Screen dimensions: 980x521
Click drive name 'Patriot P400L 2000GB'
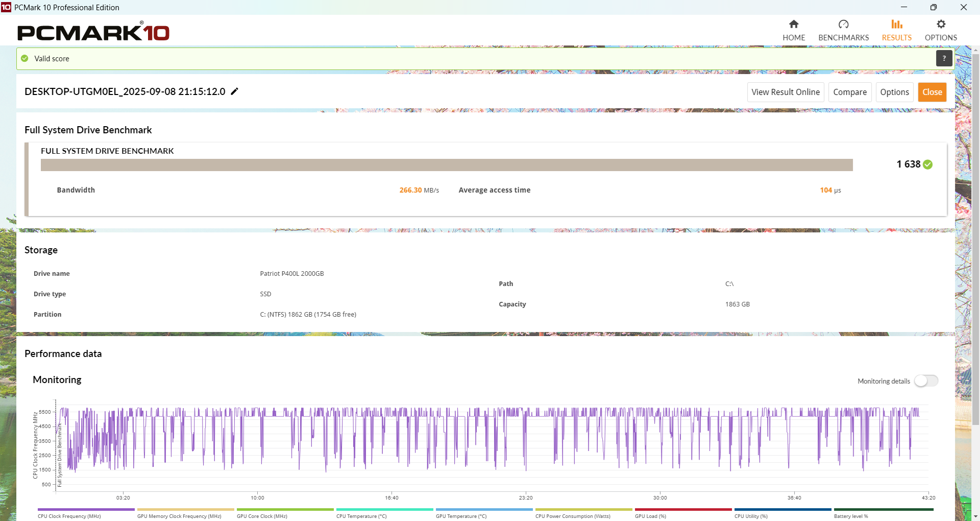292,274
